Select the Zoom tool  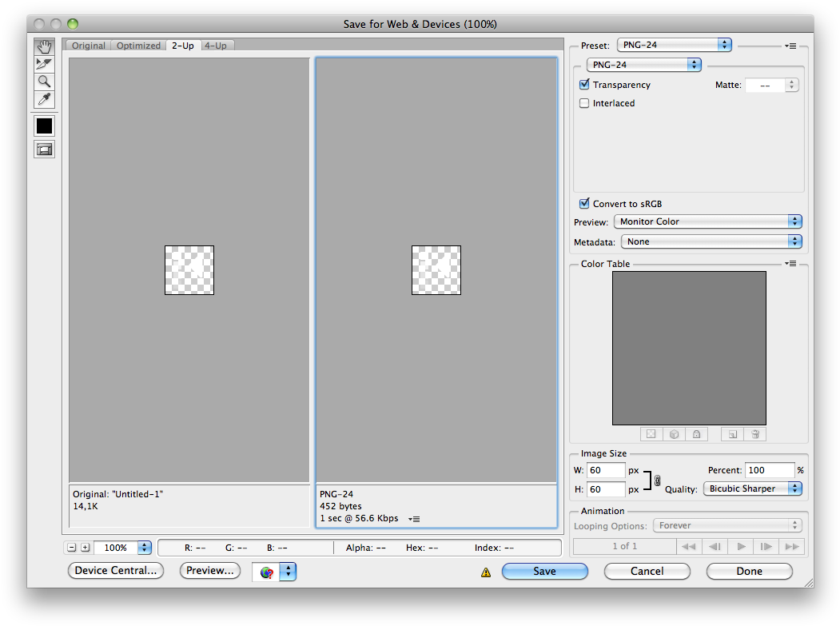click(43, 82)
